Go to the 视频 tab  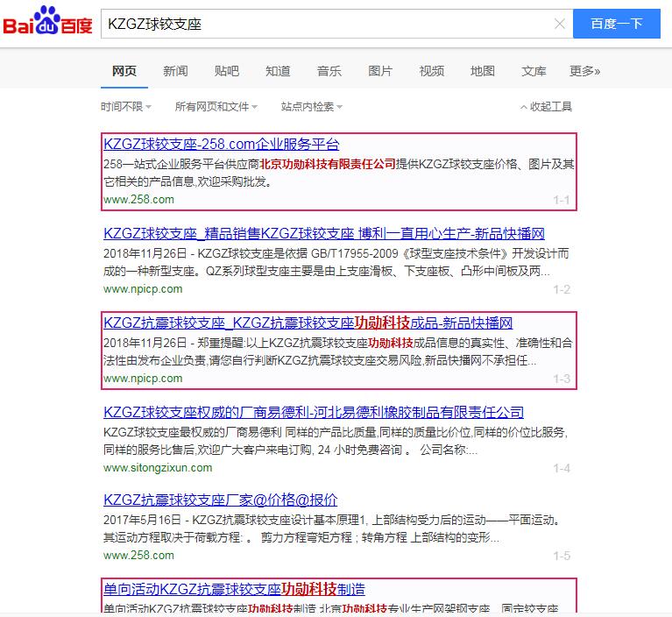(x=431, y=71)
